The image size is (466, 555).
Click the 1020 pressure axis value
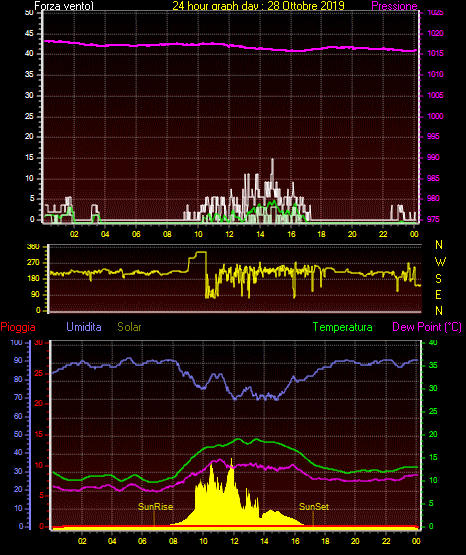click(x=435, y=33)
